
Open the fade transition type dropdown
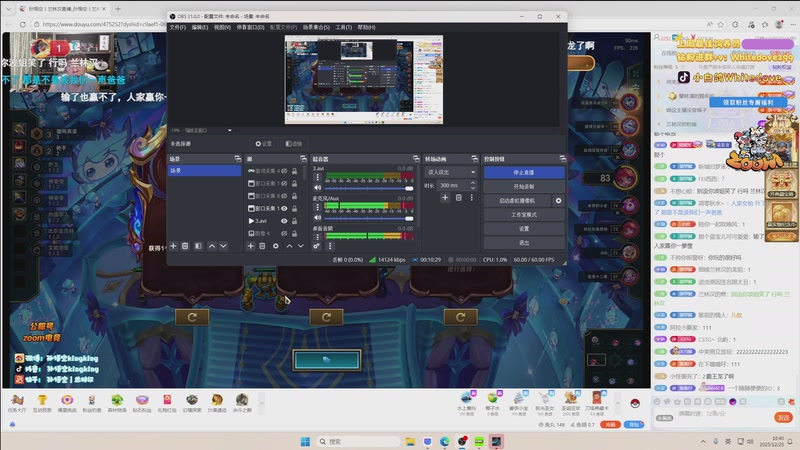[x=451, y=172]
